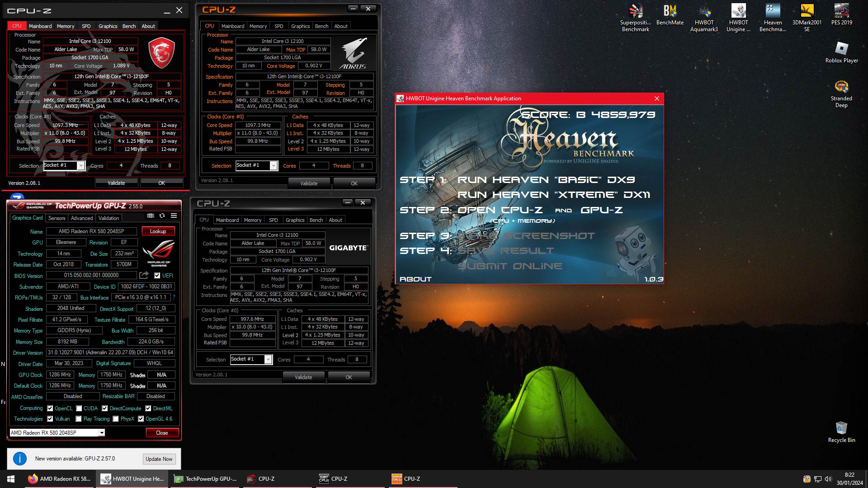Image resolution: width=868 pixels, height=488 pixels.
Task: Expand AMD Radeon RX 580 2048SP GPU selector
Action: click(x=102, y=433)
